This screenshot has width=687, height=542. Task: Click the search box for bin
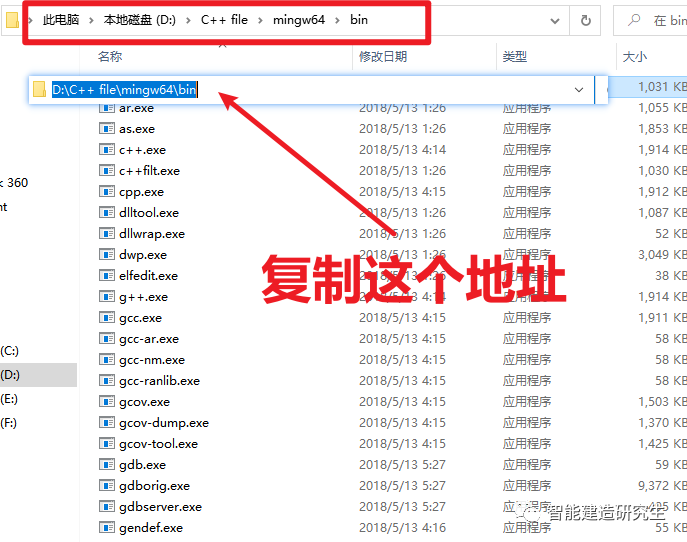(650, 20)
